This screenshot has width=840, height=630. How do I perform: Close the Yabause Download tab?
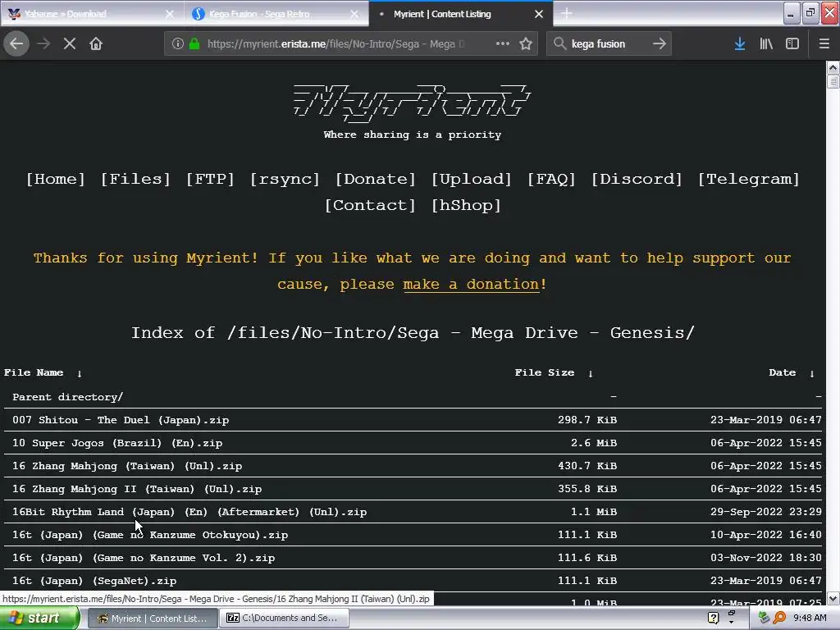coord(170,14)
